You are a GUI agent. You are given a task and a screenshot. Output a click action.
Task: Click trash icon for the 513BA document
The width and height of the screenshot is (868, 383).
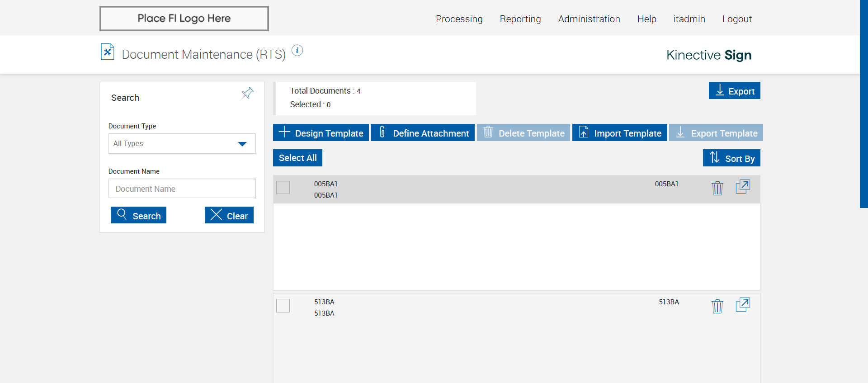717,306
